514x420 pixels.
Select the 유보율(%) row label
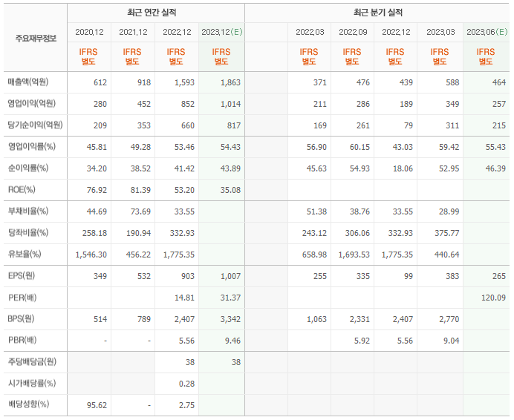pos(25,255)
